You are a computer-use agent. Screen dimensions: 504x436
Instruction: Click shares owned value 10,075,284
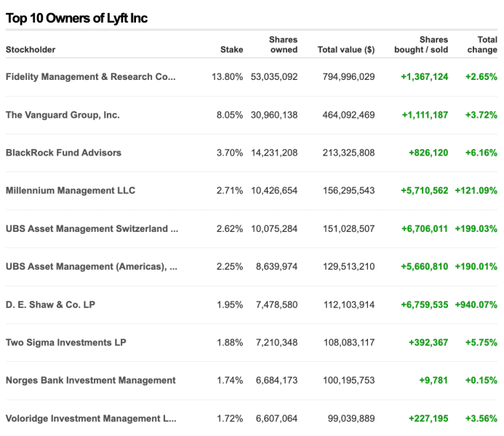[x=274, y=229]
